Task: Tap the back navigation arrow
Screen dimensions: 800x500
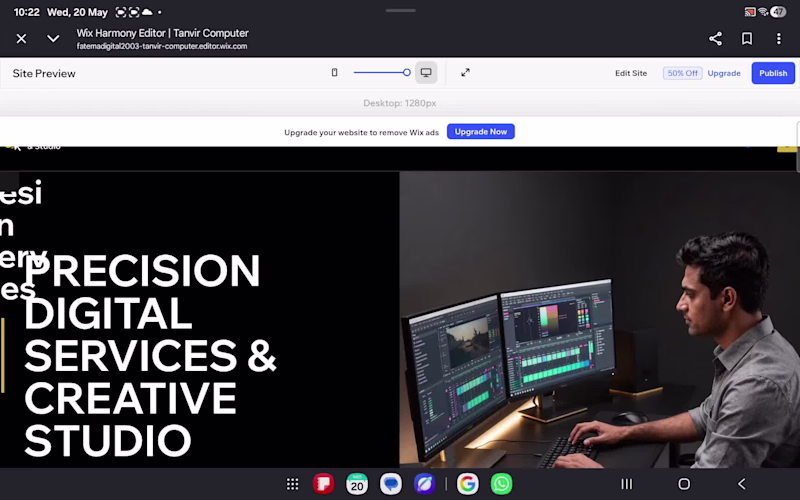Action: point(742,484)
